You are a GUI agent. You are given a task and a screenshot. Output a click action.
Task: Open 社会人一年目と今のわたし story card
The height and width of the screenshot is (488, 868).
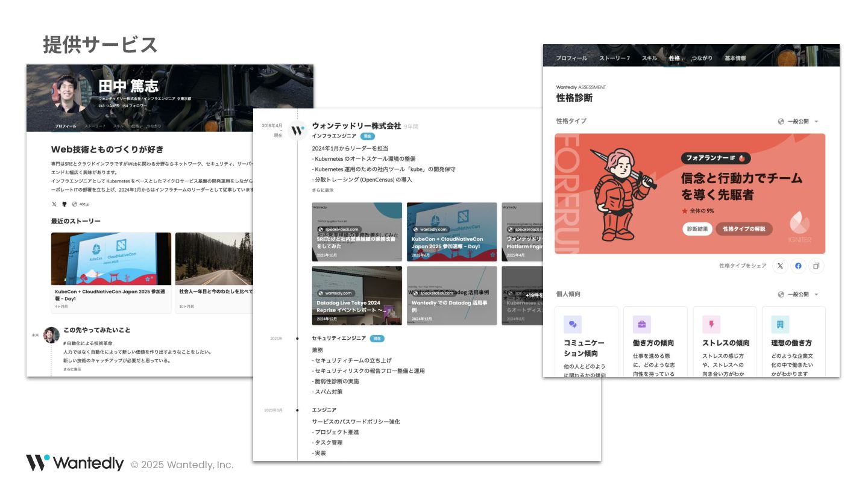[x=214, y=272]
